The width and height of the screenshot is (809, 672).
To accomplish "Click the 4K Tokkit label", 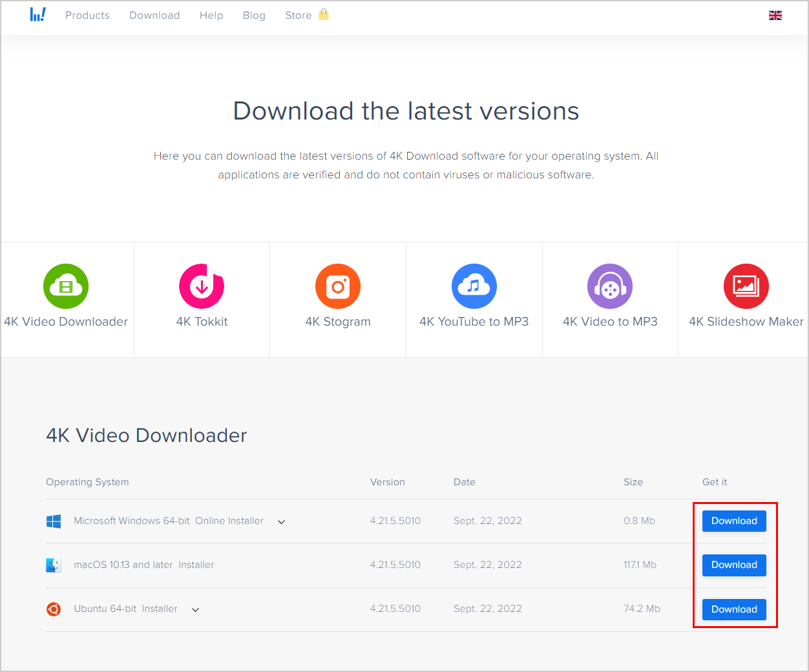I will tap(202, 322).
